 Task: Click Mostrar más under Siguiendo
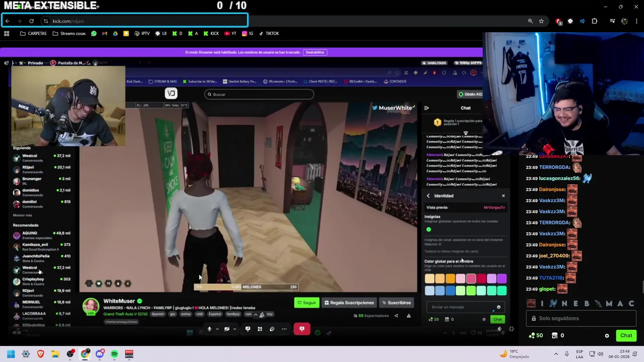[22, 215]
